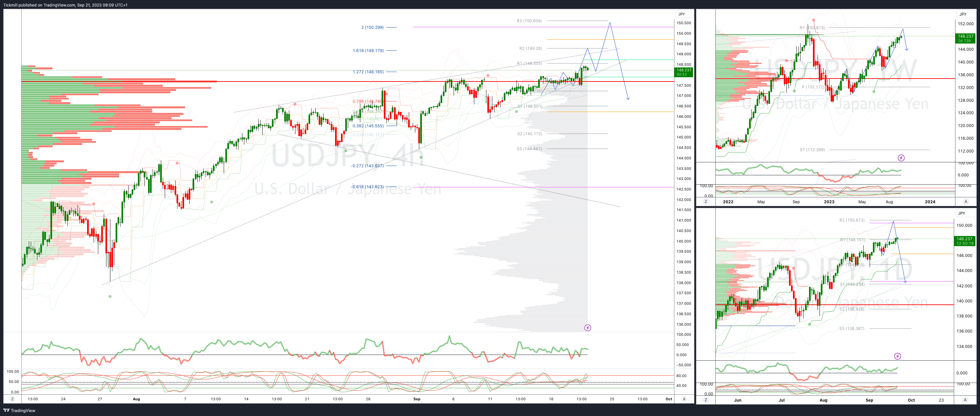The image size is (980, 416).
Task: Toggle the A auto-scale button on the 4h chart
Action: [684, 399]
